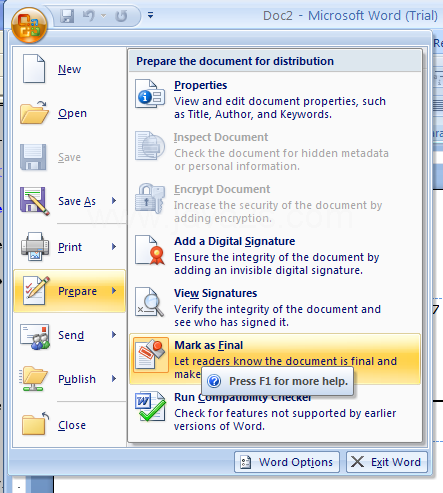443x493 pixels.
Task: Click text 'Check for features not supported by earlier'
Action: click(285, 413)
